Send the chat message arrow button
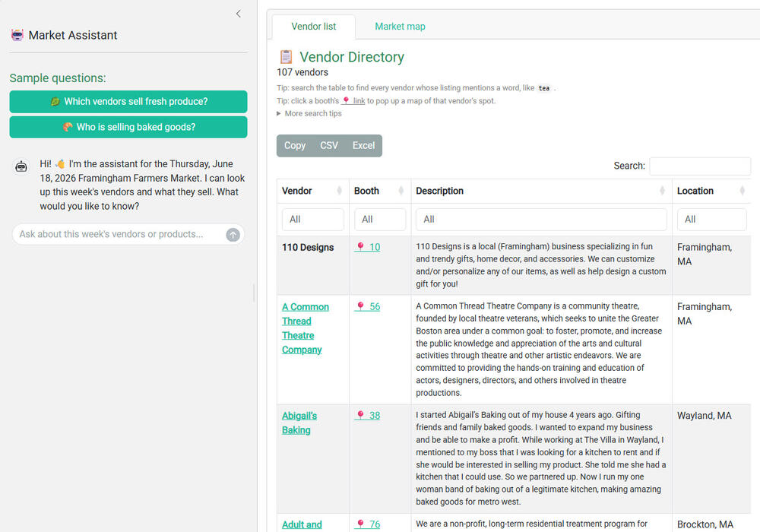 tap(233, 235)
